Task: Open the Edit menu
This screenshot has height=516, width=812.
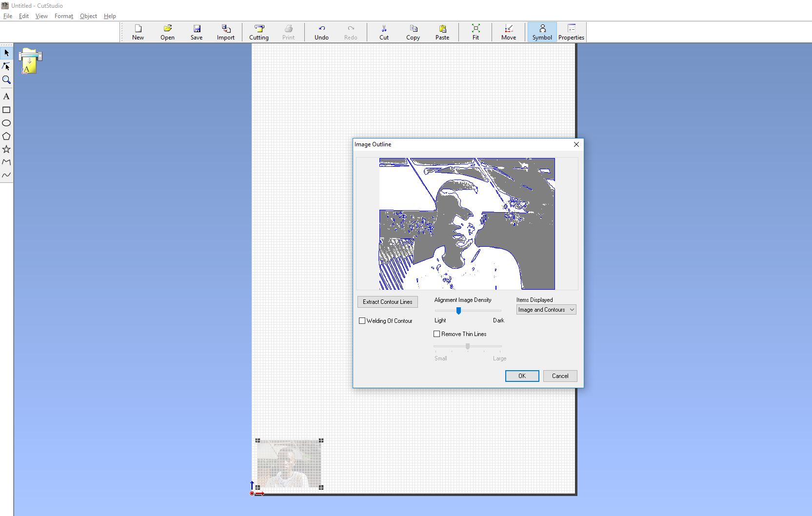Action: [24, 16]
